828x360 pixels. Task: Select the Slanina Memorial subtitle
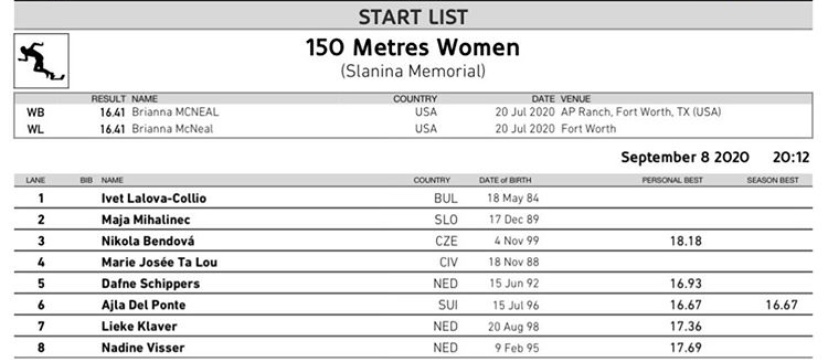[x=413, y=71]
